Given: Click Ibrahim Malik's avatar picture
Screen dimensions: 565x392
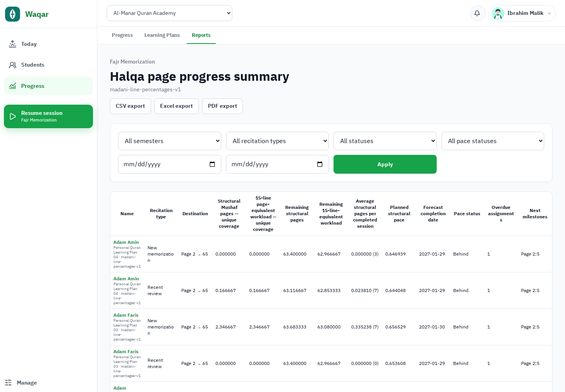Looking at the screenshot, I should click(x=498, y=13).
